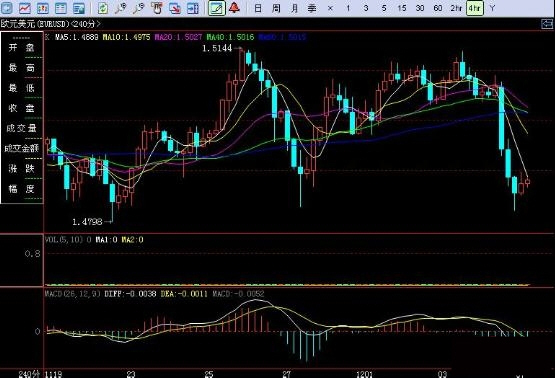Switch to daily 日 period

tap(258, 8)
